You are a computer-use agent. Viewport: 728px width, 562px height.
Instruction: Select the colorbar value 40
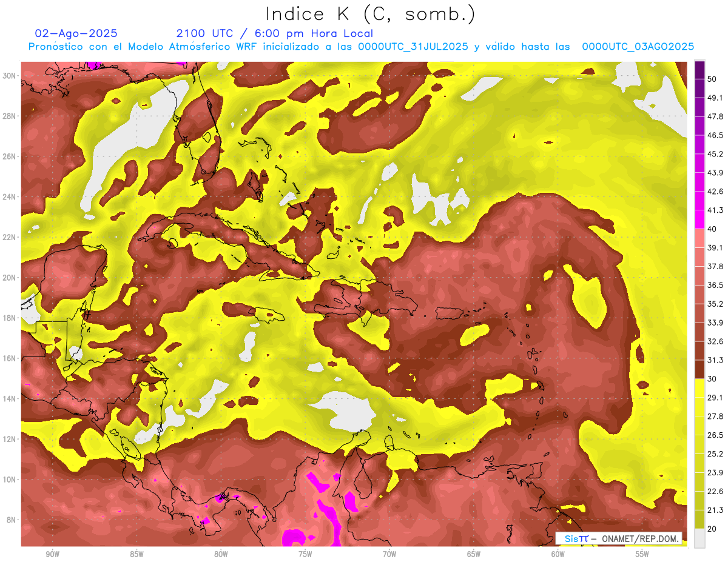pos(713,229)
